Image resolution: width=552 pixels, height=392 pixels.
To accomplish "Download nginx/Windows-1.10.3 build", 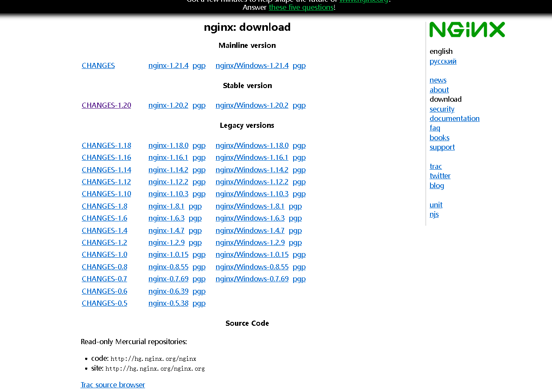I will pyautogui.click(x=252, y=194).
